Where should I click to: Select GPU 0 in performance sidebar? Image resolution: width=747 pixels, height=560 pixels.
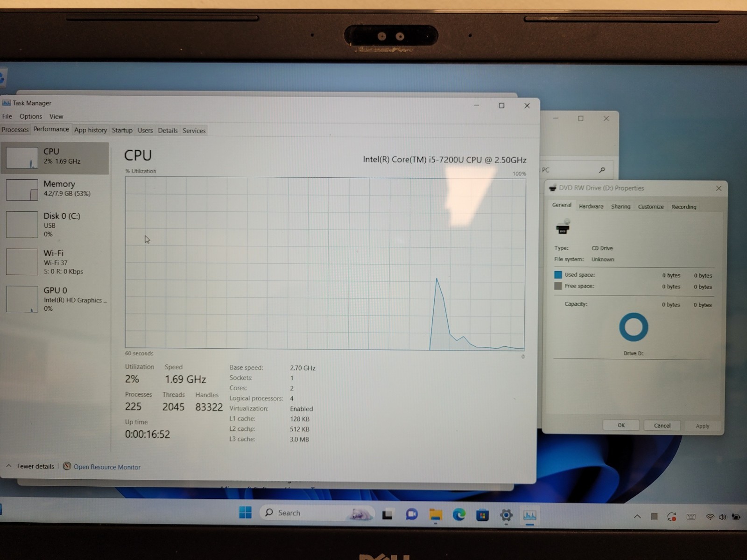pyautogui.click(x=55, y=299)
